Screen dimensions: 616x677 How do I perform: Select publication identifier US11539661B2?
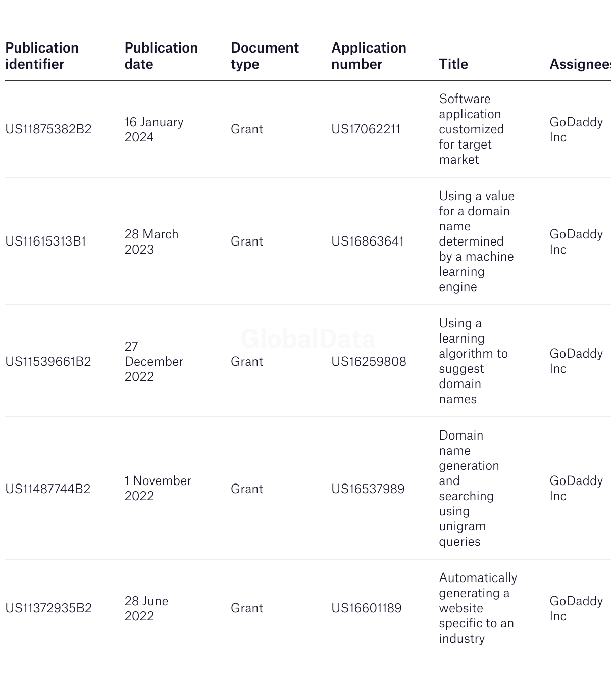pyautogui.click(x=48, y=362)
